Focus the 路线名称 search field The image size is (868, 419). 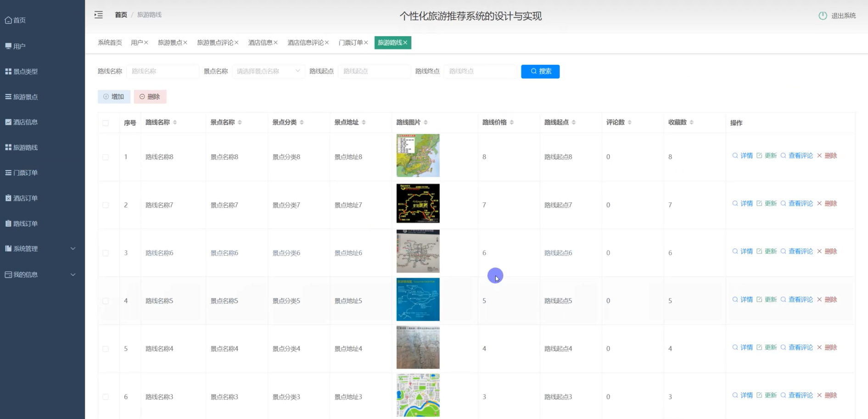pyautogui.click(x=162, y=72)
